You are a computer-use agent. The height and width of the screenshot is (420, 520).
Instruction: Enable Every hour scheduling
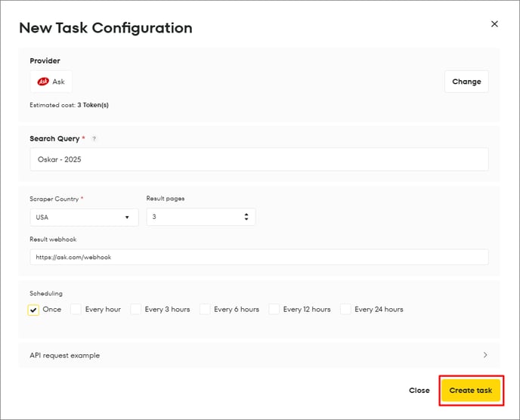point(76,309)
